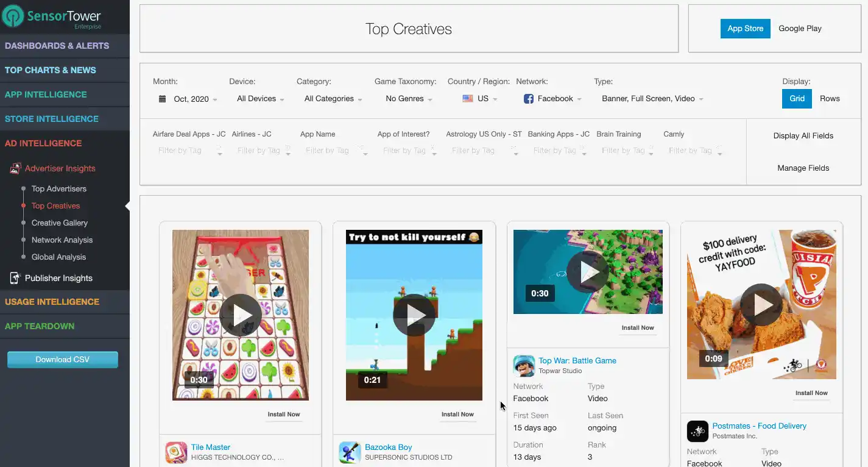868x467 pixels.
Task: Open Dashboards & Alerts menu
Action: coord(65,46)
